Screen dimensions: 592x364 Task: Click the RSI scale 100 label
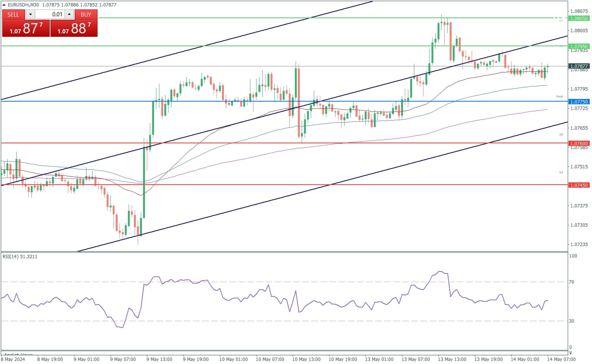(573, 256)
